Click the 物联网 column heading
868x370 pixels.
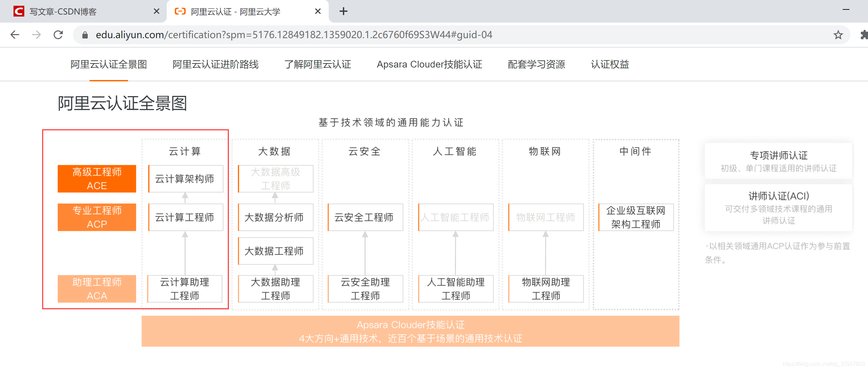pos(545,151)
